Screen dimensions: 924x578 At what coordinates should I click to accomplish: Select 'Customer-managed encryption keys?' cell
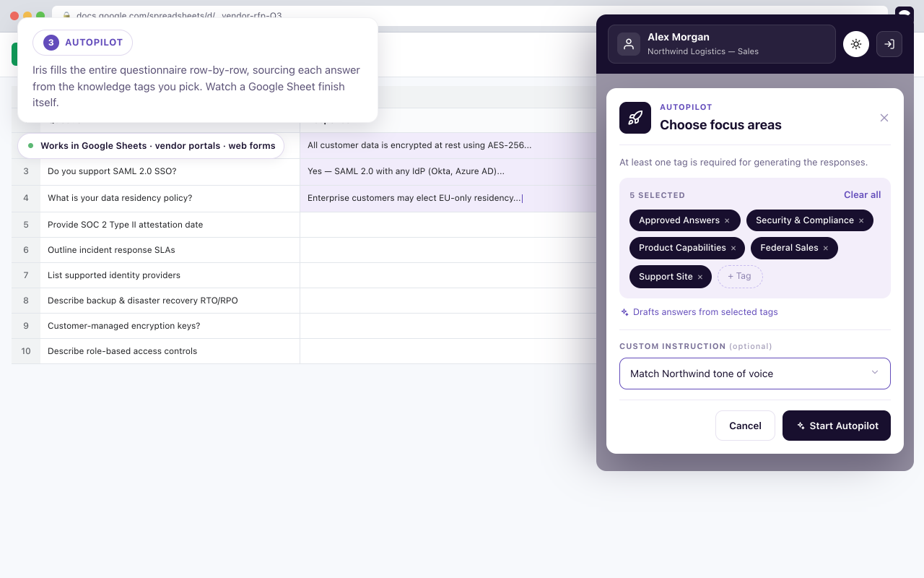(170, 326)
